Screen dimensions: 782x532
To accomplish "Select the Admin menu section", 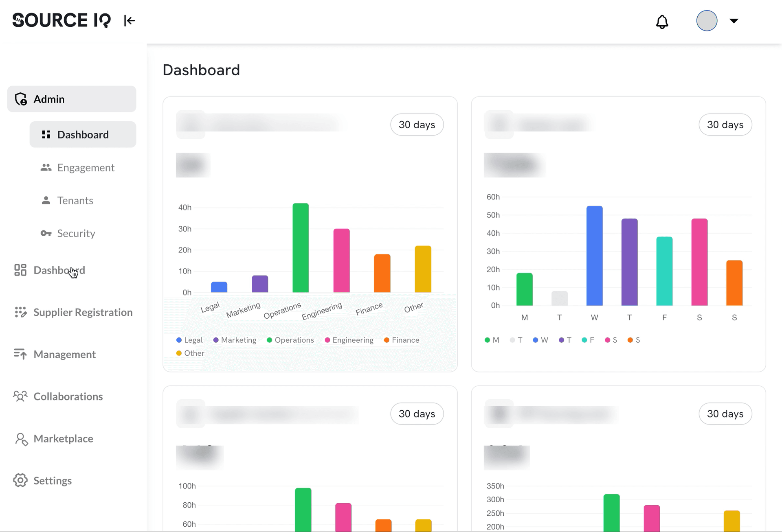I will [72, 99].
